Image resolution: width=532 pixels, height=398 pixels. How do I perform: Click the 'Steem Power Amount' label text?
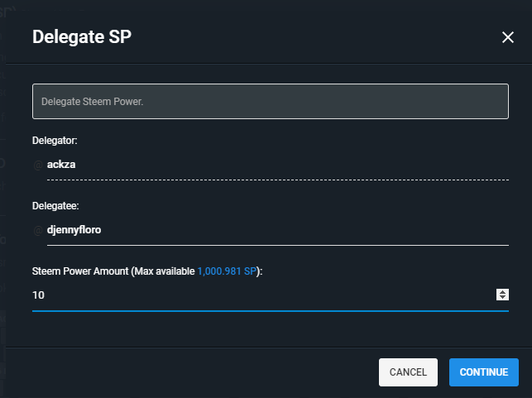click(x=79, y=271)
